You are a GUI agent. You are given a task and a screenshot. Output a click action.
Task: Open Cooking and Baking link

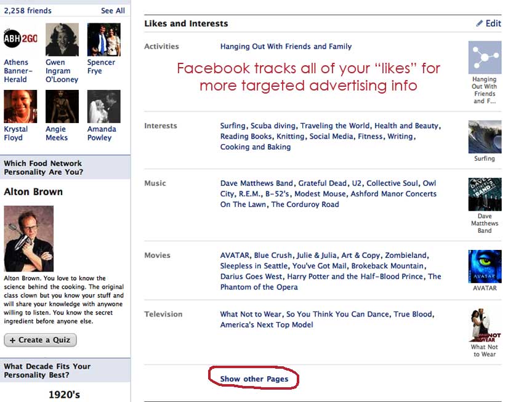click(x=256, y=147)
